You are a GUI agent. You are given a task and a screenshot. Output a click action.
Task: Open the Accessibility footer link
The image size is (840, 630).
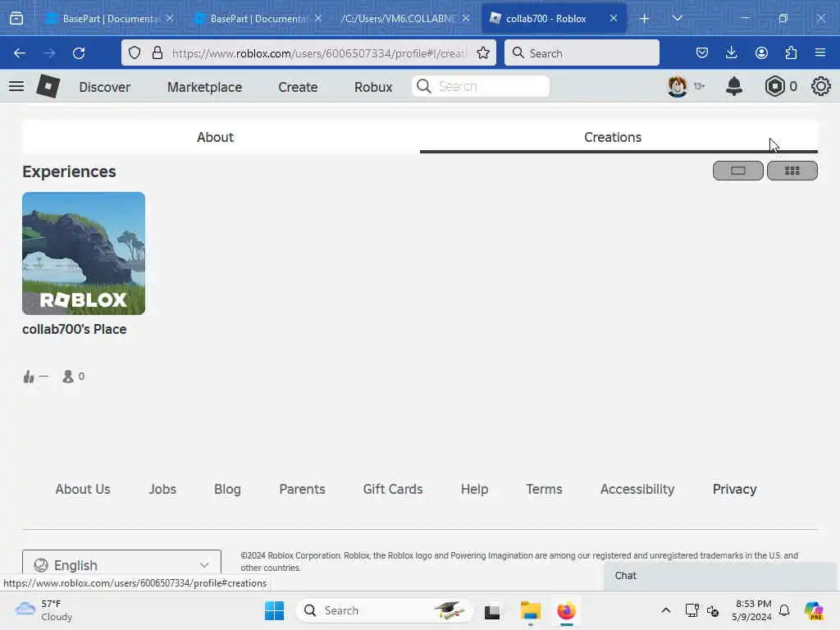pos(637,489)
